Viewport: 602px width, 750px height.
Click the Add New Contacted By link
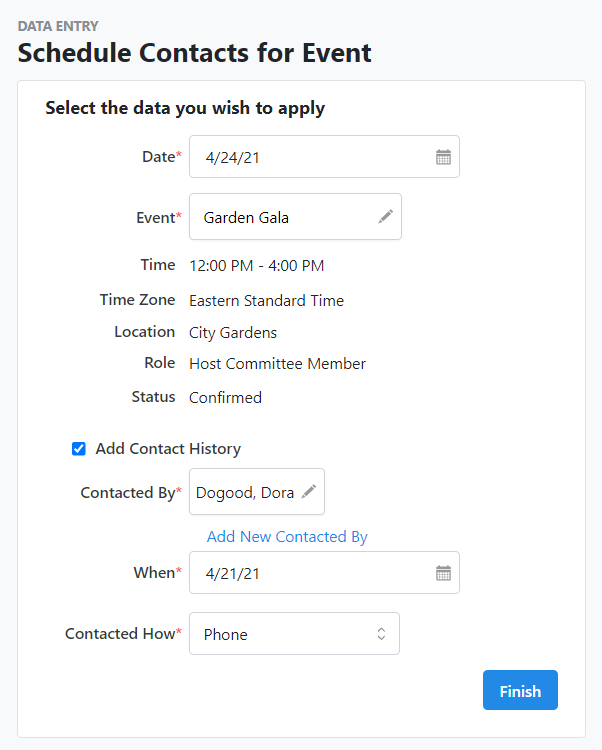pos(287,537)
